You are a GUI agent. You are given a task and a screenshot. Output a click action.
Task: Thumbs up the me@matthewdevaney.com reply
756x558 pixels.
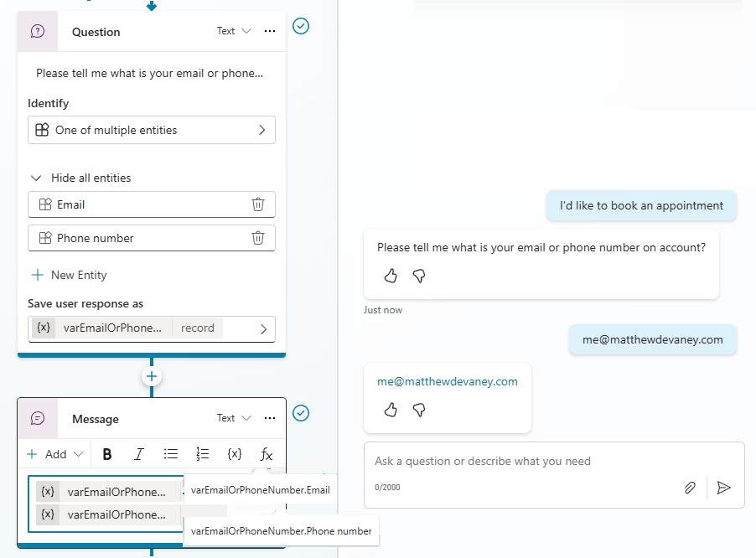pyautogui.click(x=391, y=410)
